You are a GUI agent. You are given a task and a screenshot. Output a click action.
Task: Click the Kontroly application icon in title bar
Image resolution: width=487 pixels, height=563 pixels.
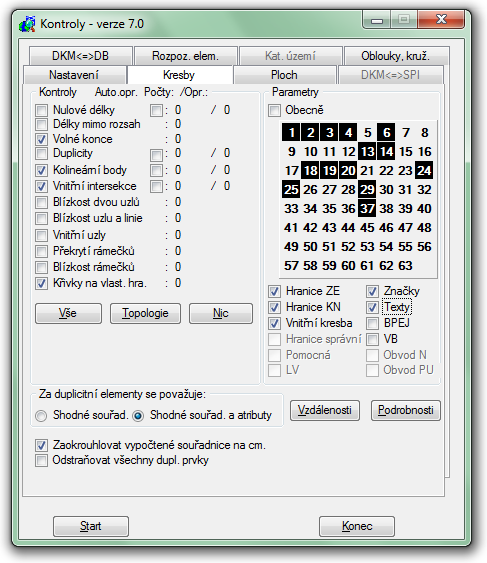point(27,24)
